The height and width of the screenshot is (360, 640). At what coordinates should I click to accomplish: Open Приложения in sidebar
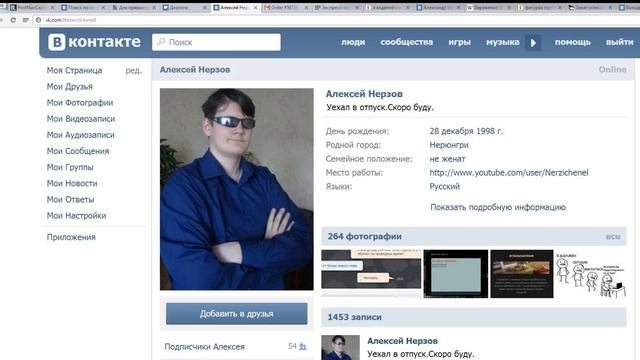click(71, 237)
